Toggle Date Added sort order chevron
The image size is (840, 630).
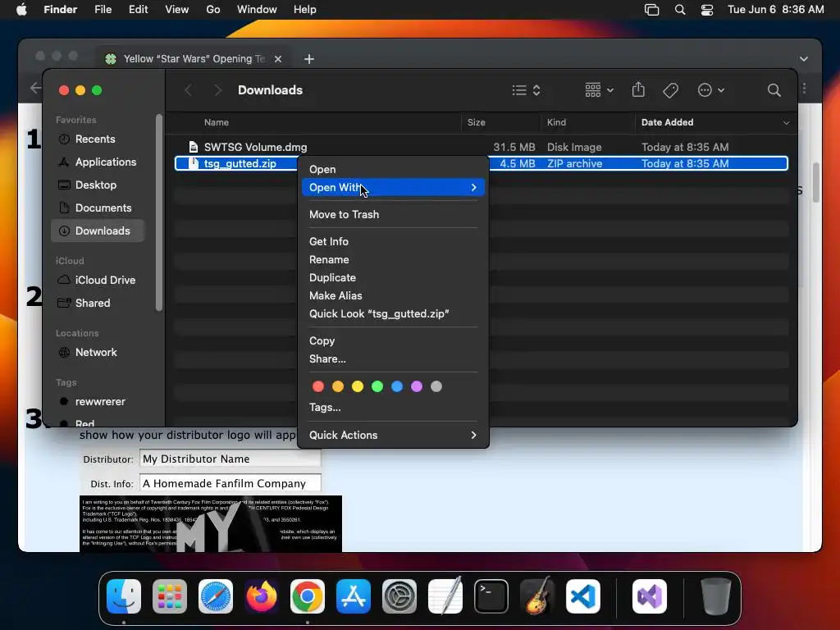pos(786,123)
